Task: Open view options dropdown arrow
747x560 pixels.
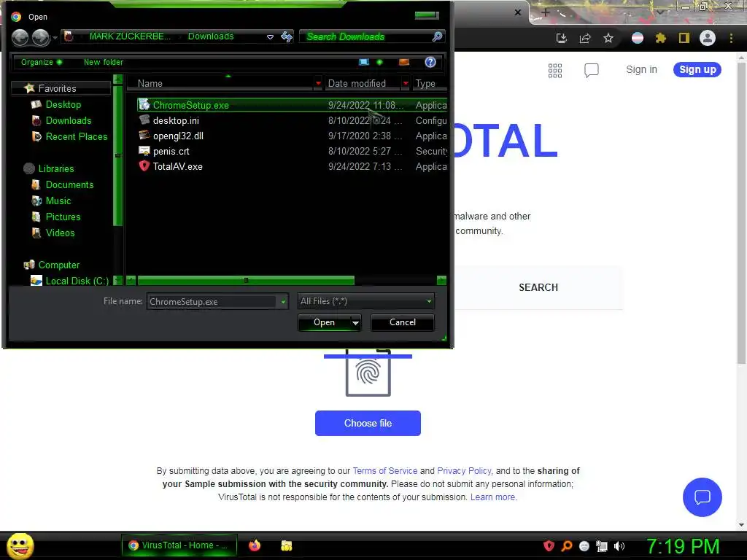Action: click(x=379, y=62)
